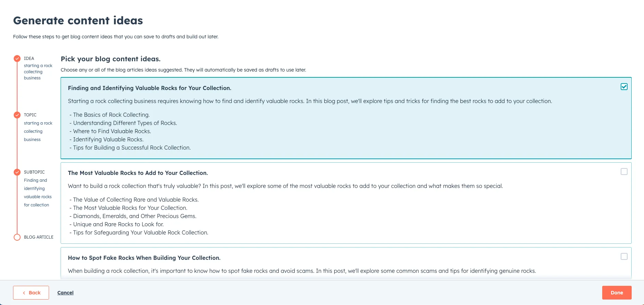Screen dimensions: 644x305
Task: Go back with the Back button
Action: tap(31, 293)
